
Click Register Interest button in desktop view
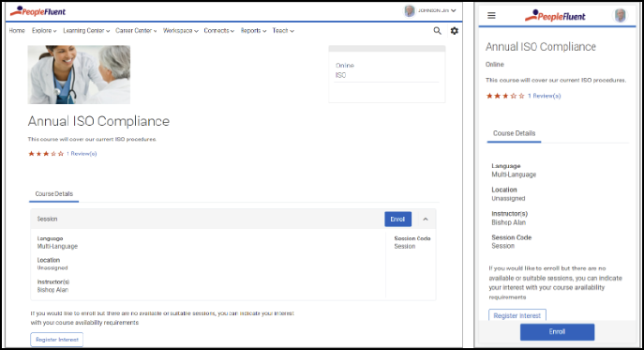(56, 340)
